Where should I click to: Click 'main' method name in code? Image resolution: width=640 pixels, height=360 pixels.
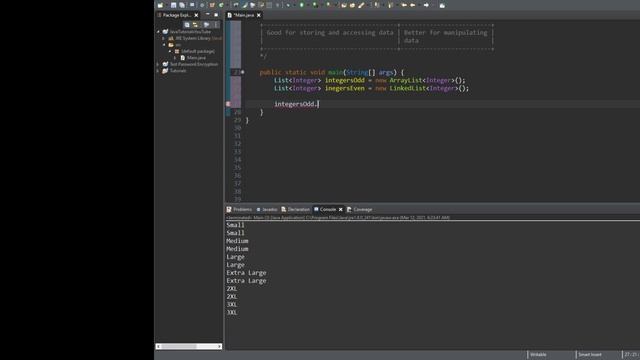tap(336, 72)
